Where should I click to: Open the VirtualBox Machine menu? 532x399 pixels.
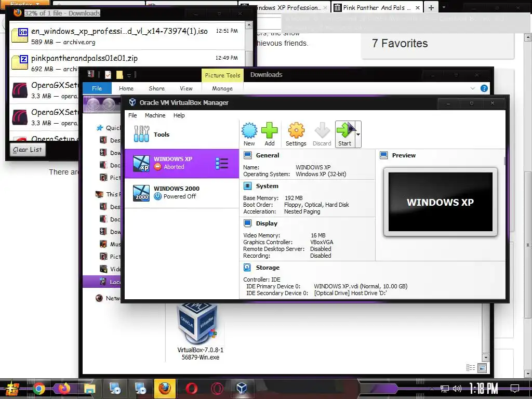click(155, 115)
